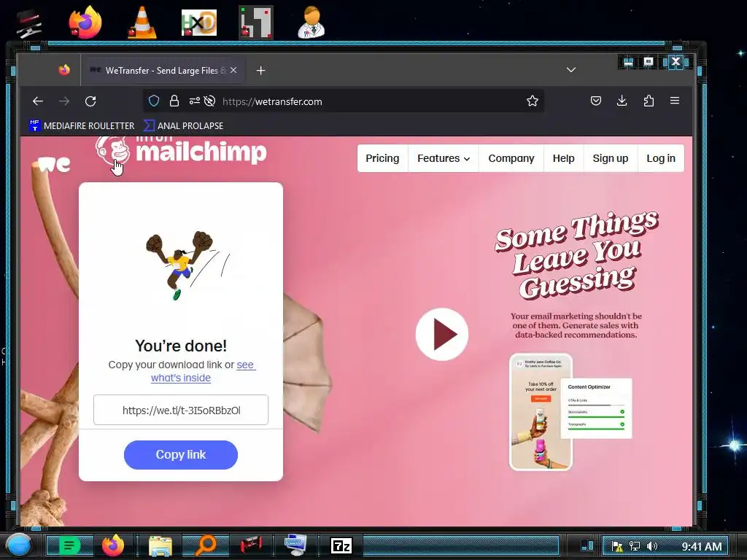The height and width of the screenshot is (560, 747).
Task: Open the Downloads panel
Action: 622,101
